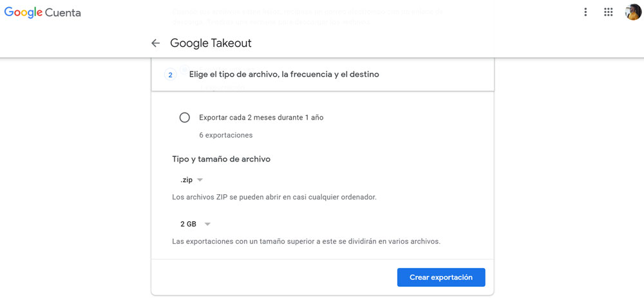Image resolution: width=644 pixels, height=299 pixels.
Task: Open the Google apps grid
Action: click(x=609, y=12)
